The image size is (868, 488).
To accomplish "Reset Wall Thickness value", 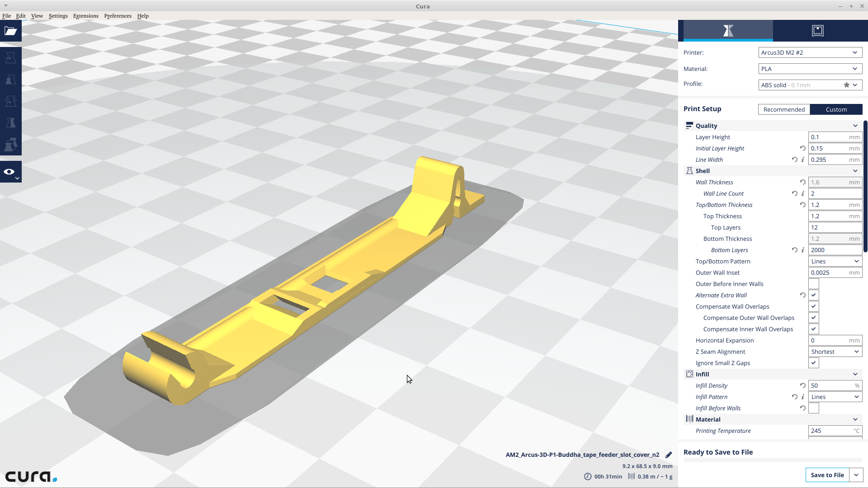I will 802,182.
